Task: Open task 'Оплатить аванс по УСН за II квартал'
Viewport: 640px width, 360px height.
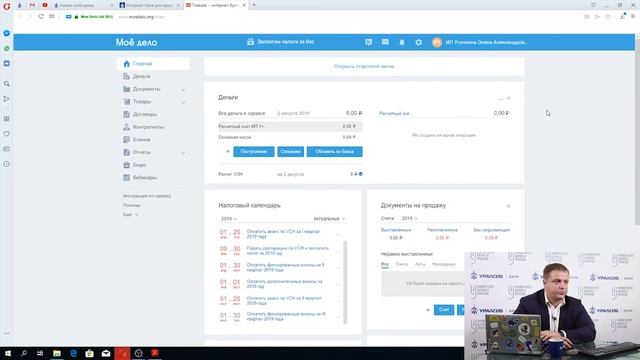Action: coord(284,300)
